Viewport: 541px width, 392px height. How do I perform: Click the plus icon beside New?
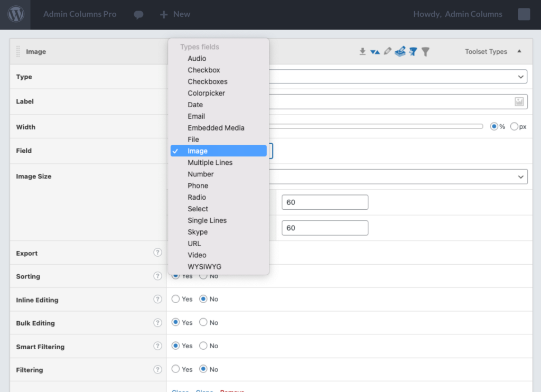[x=164, y=14]
